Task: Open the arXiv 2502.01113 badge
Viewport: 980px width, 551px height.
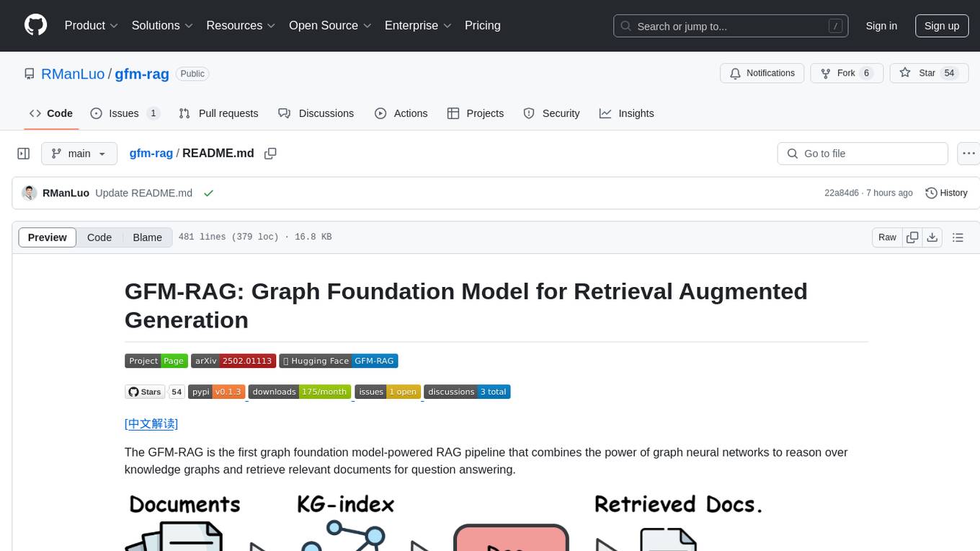Action: [x=233, y=361]
